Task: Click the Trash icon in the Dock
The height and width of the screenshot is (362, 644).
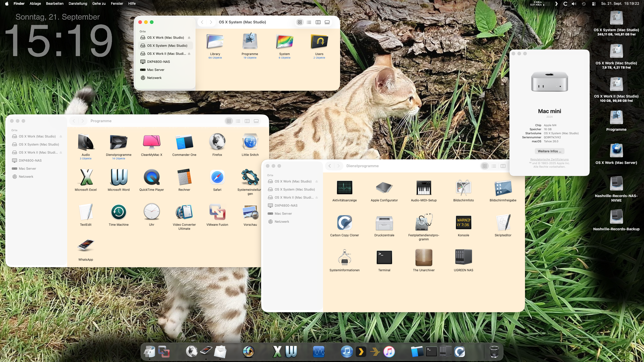Action: coord(494,351)
